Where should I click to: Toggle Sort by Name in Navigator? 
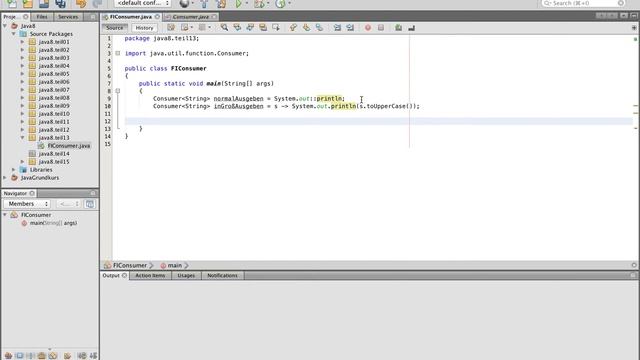(x=82, y=356)
